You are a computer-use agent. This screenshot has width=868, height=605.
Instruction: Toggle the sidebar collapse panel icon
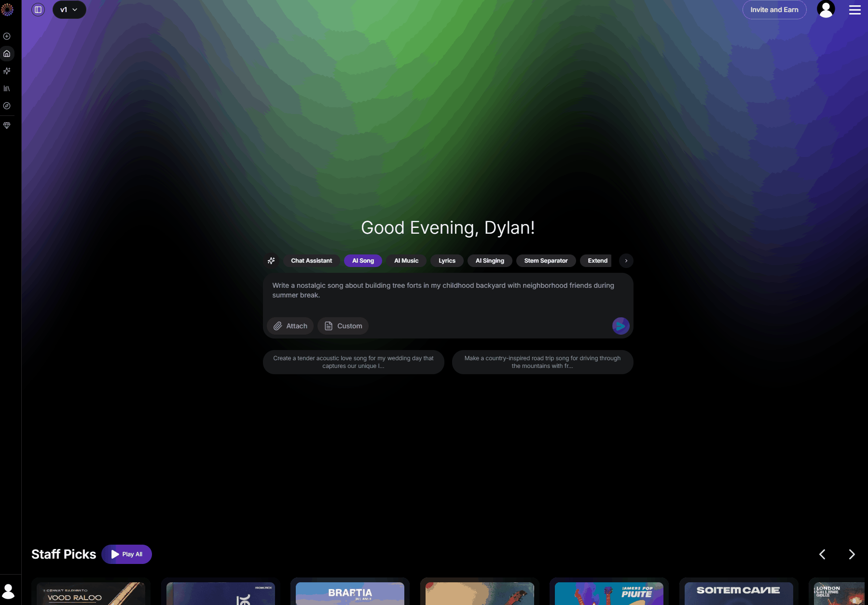pyautogui.click(x=38, y=9)
